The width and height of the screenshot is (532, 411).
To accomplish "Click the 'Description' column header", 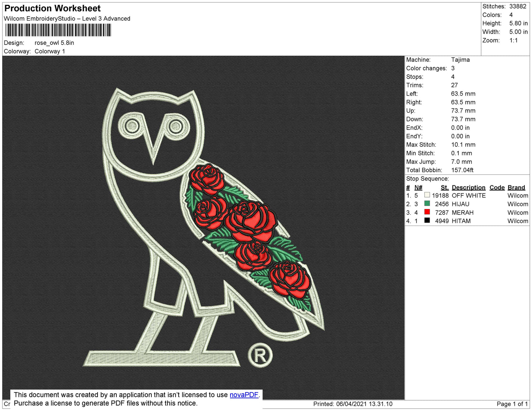I will 468,188.
